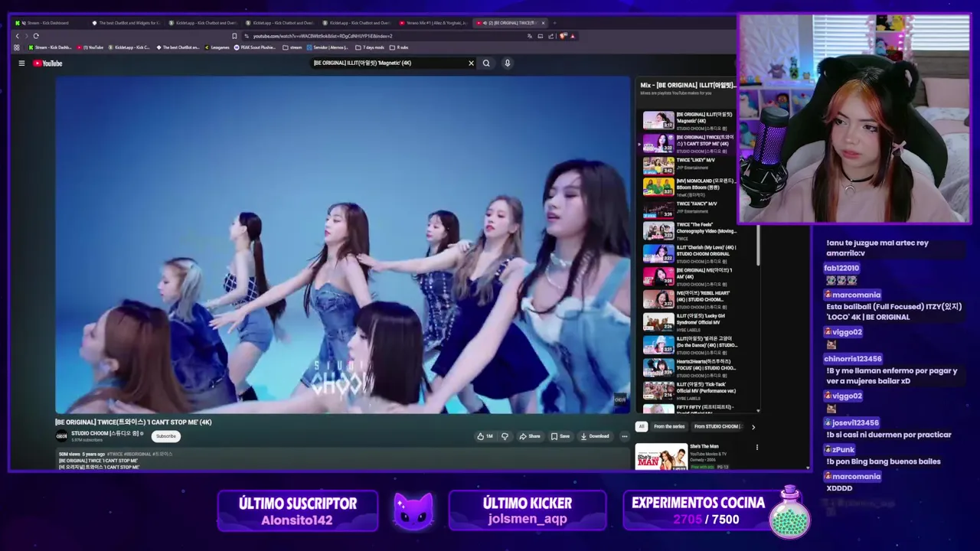Play IVE 'REBEL HEART' from the mix
This screenshot has height=551, width=980.
tap(690, 299)
